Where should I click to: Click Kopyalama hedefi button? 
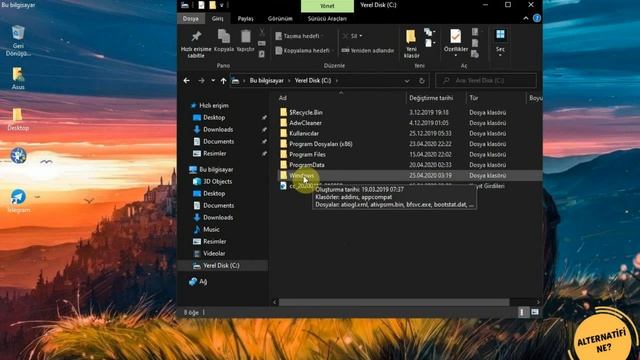(x=303, y=51)
